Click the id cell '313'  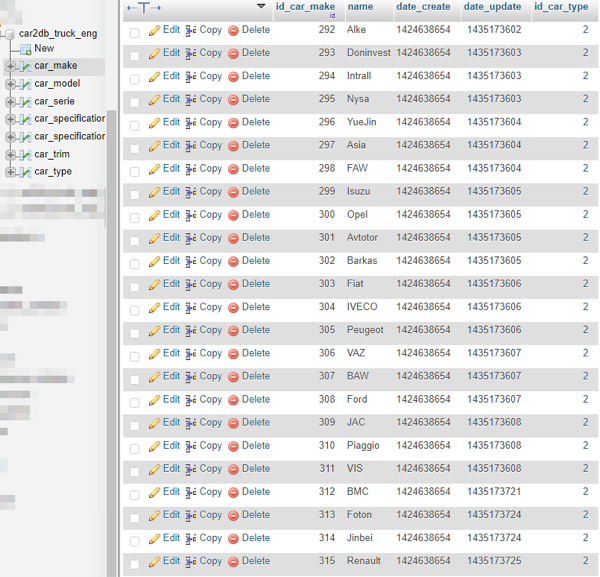327,515
